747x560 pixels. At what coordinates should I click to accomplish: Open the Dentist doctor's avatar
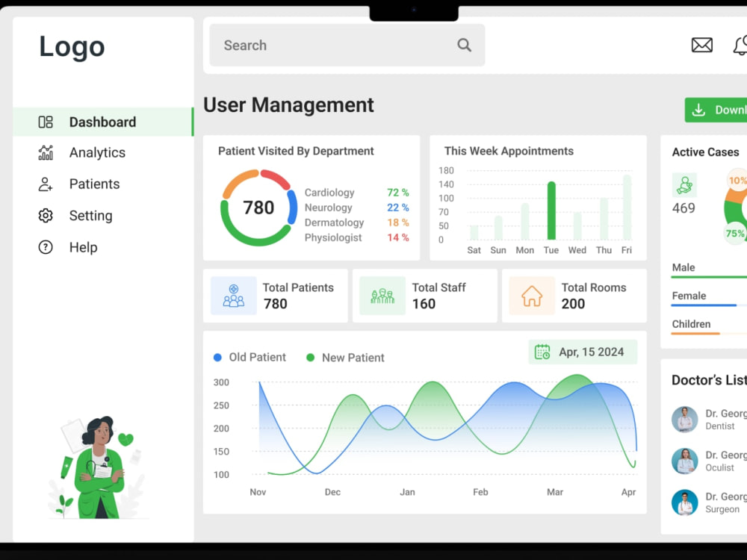[x=684, y=420]
